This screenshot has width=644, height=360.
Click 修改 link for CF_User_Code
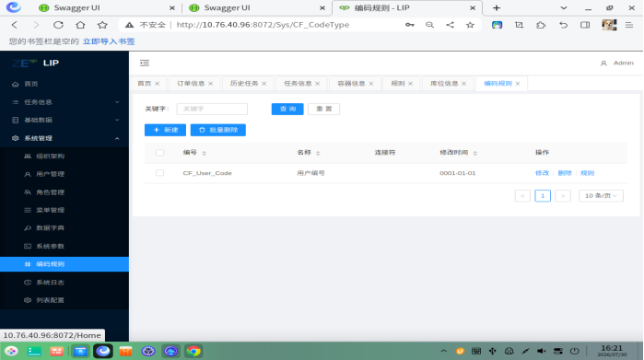pos(542,173)
